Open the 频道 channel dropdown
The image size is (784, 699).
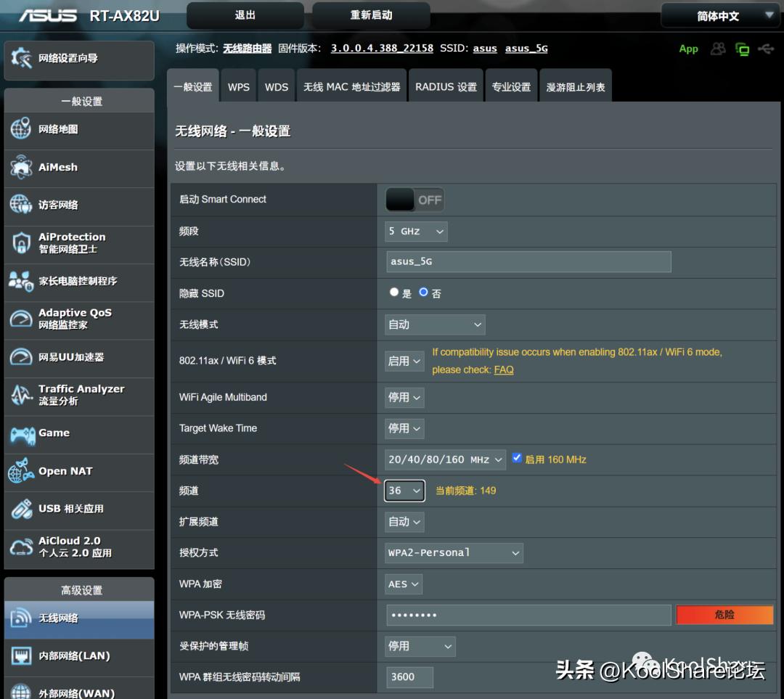click(x=404, y=491)
